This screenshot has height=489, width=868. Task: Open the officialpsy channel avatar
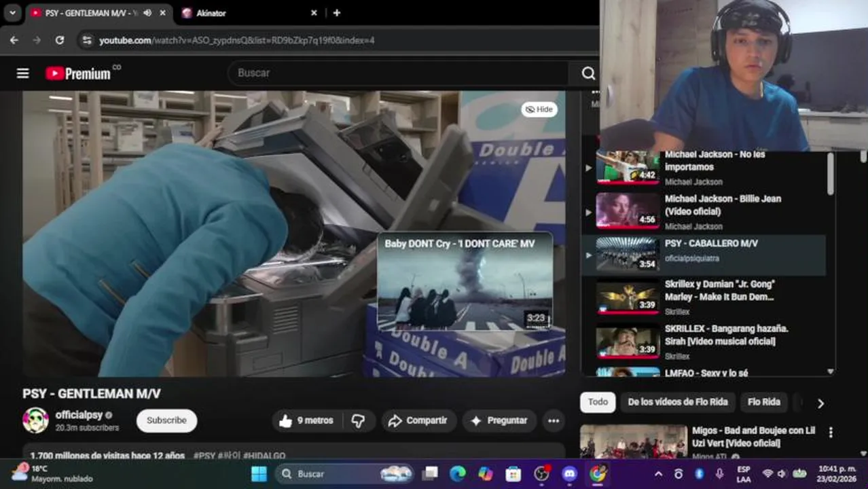pyautogui.click(x=35, y=420)
